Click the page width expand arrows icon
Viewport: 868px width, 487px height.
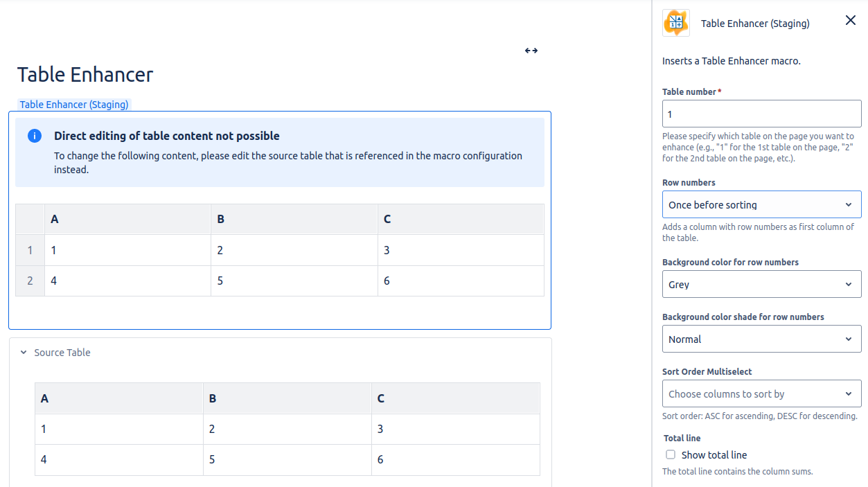(x=531, y=51)
